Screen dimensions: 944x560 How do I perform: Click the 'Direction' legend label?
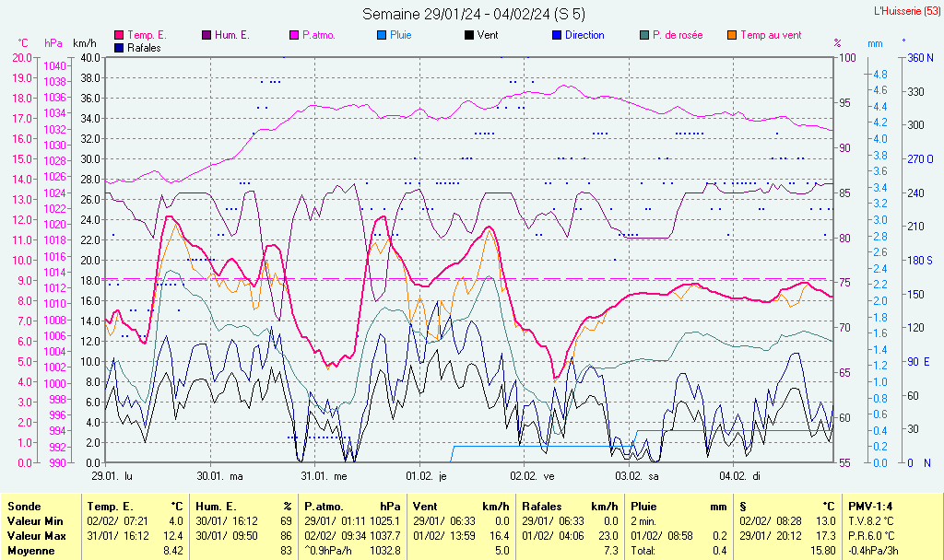coord(584,35)
